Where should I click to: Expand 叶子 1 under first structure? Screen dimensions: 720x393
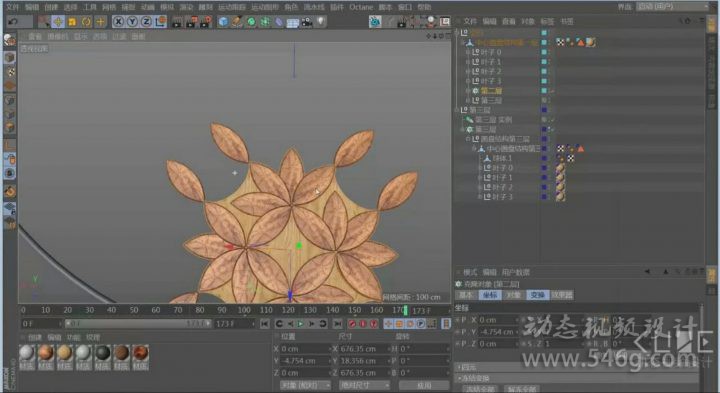pyautogui.click(x=468, y=62)
